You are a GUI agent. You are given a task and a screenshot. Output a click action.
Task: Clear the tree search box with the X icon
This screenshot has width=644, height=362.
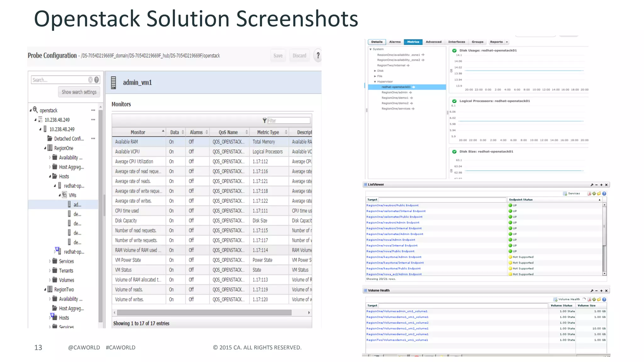pyautogui.click(x=91, y=80)
